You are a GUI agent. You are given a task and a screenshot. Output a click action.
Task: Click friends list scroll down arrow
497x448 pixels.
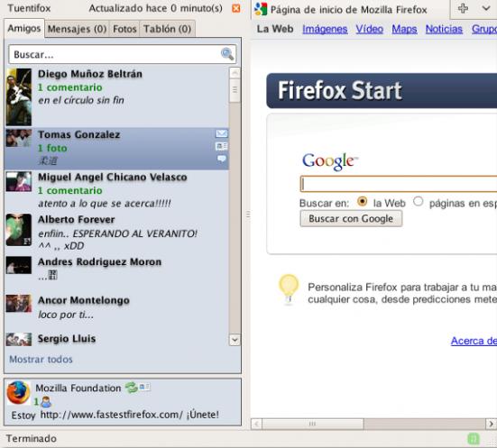pos(235,340)
